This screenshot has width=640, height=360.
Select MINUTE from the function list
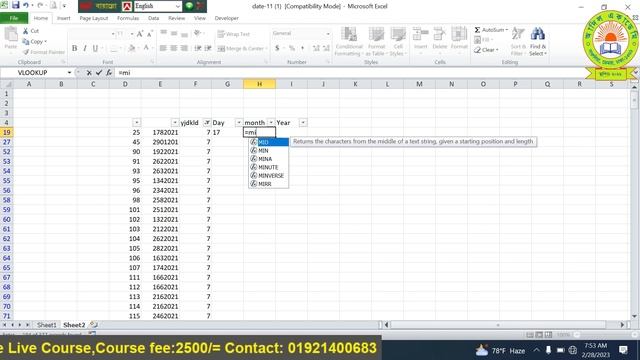[268, 167]
